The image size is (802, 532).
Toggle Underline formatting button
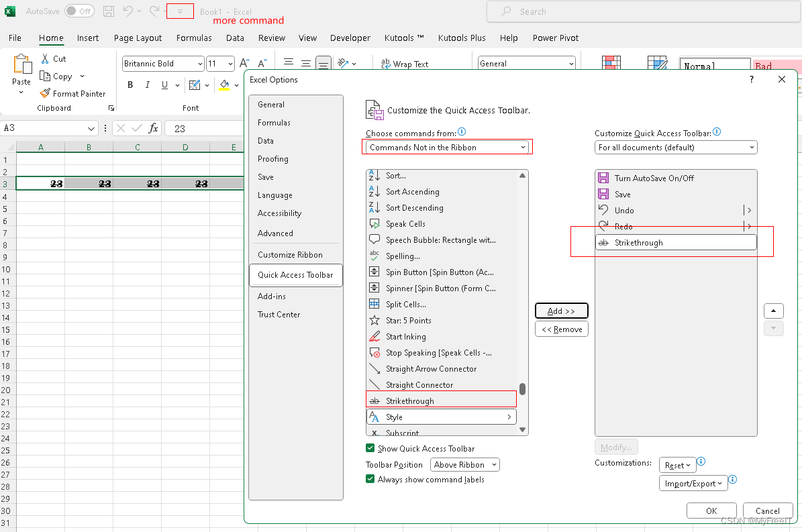tap(164, 85)
